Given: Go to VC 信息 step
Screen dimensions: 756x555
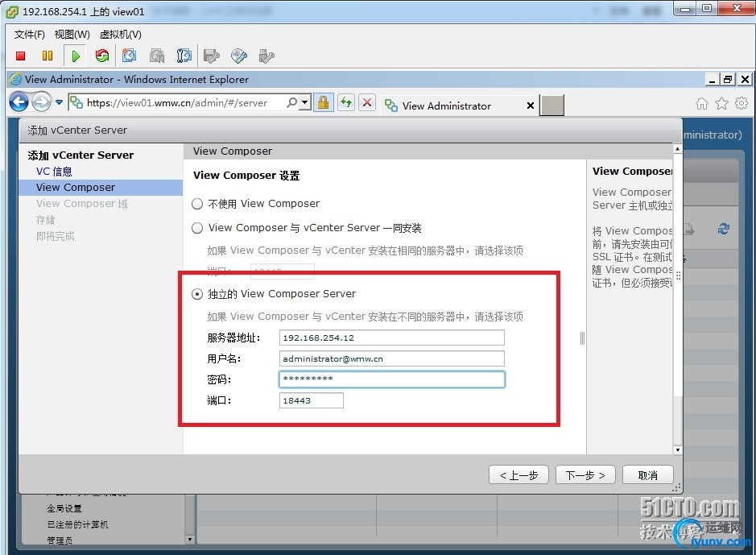Looking at the screenshot, I should pyautogui.click(x=54, y=172).
